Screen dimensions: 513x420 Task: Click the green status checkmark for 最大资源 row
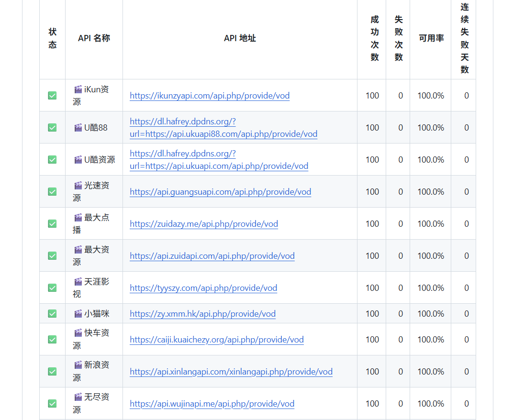pos(52,256)
